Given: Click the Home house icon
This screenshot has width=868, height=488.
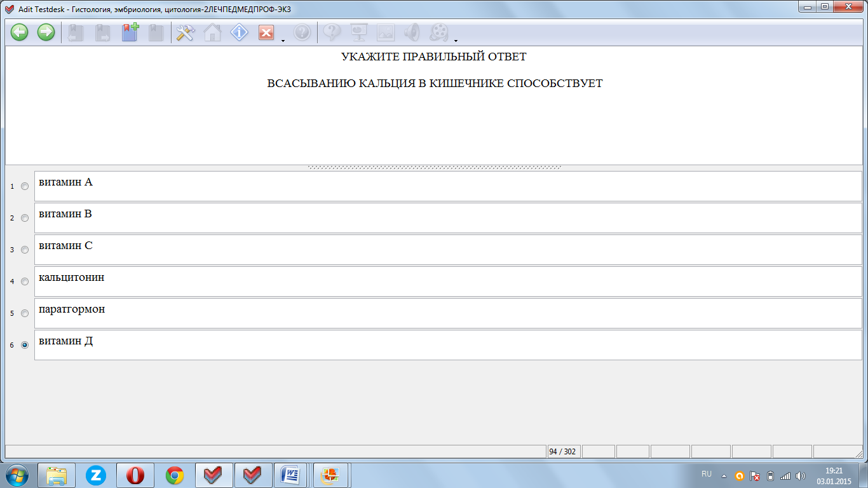Looking at the screenshot, I should tap(212, 32).
